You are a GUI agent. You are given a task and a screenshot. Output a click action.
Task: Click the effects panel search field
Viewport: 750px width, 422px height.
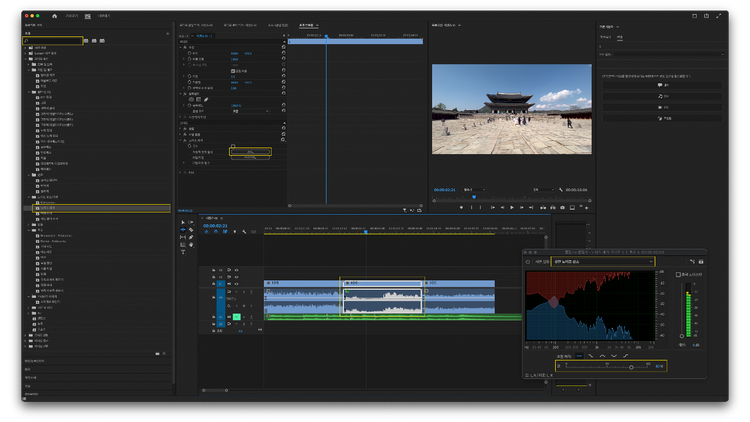pos(54,41)
